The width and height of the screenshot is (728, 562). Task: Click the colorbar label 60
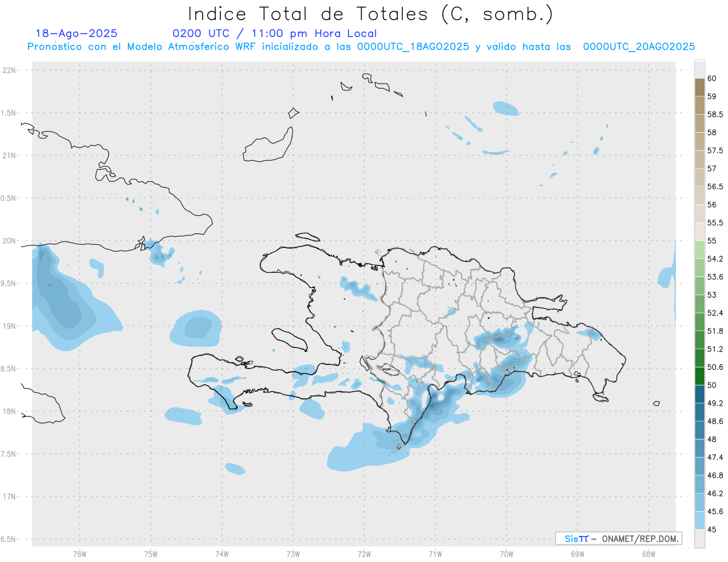[712, 78]
